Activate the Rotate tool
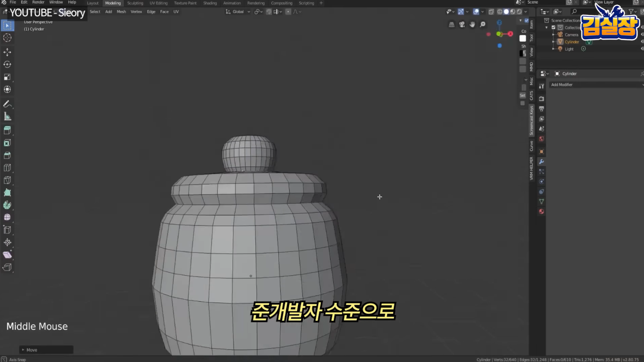 click(x=7, y=64)
